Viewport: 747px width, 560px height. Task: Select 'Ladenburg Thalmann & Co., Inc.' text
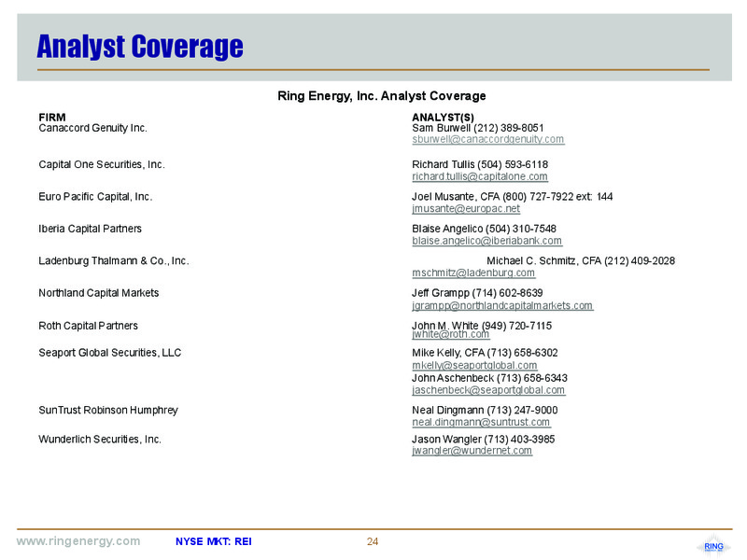[114, 261]
